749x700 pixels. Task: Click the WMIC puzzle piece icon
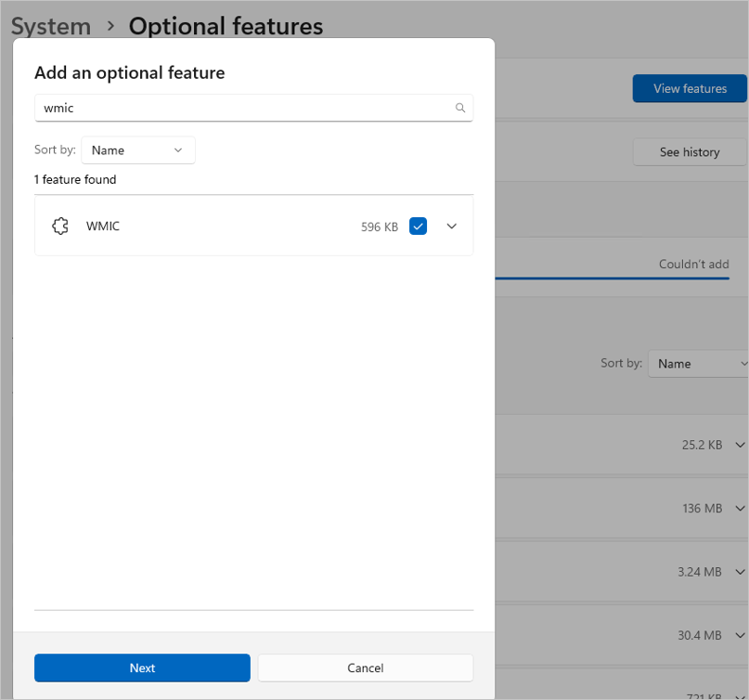60,226
